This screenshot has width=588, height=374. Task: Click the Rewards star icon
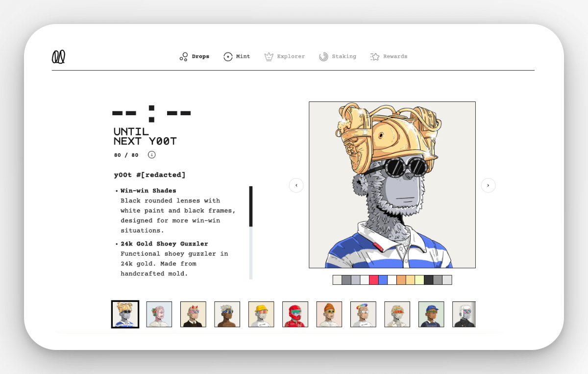pyautogui.click(x=375, y=57)
